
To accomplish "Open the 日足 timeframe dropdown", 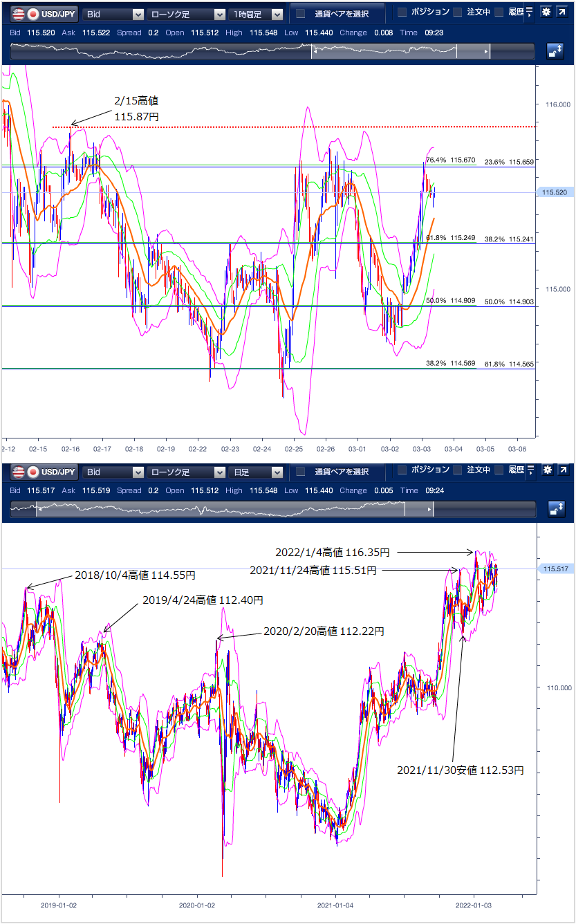I will [x=257, y=472].
